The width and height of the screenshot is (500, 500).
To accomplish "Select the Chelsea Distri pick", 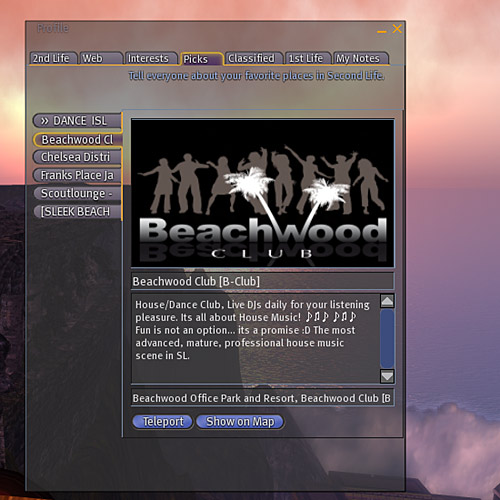I will (77, 157).
